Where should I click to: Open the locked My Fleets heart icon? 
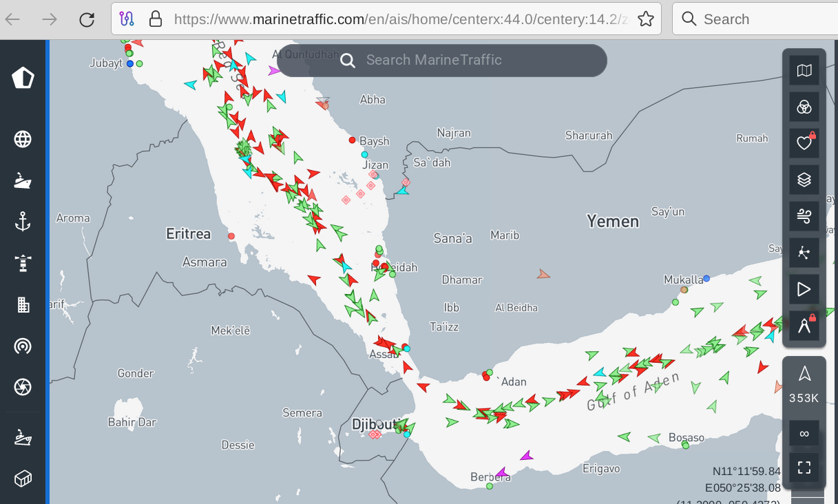(x=804, y=143)
